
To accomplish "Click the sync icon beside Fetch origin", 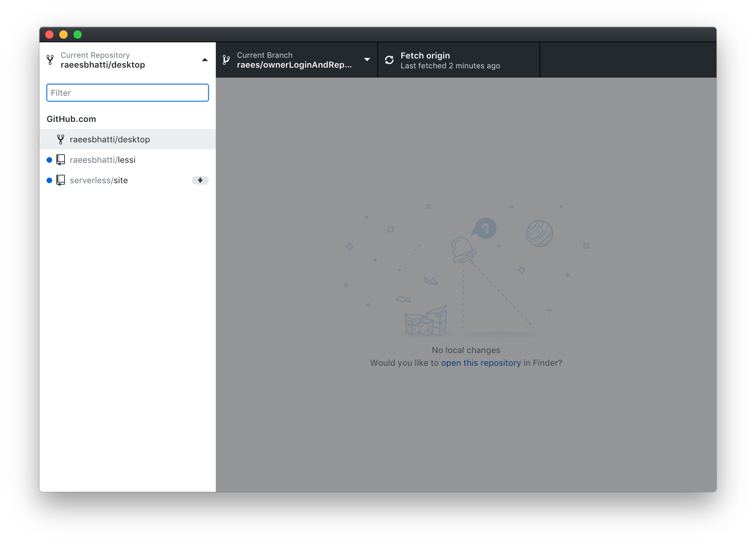I will (x=389, y=60).
